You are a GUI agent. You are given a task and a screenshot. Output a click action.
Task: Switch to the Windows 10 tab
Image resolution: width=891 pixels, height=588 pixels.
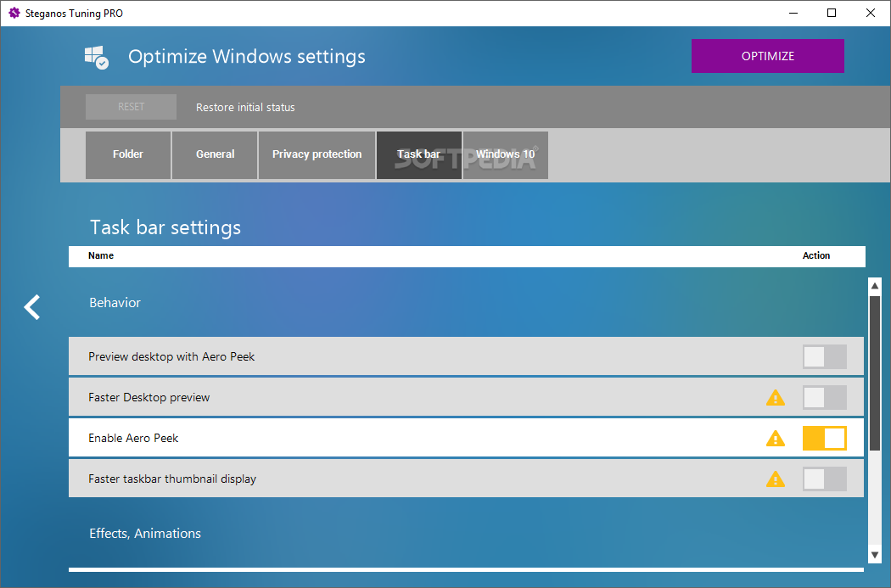505,155
